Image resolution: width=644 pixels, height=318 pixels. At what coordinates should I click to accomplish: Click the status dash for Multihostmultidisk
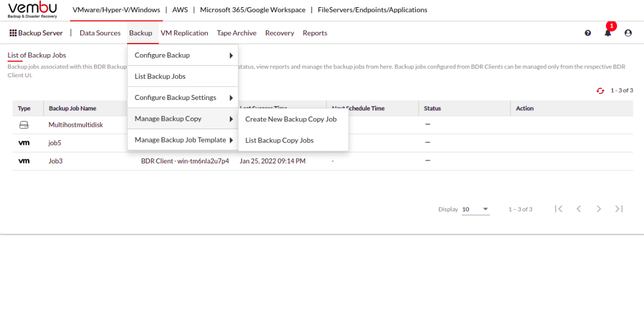click(427, 124)
